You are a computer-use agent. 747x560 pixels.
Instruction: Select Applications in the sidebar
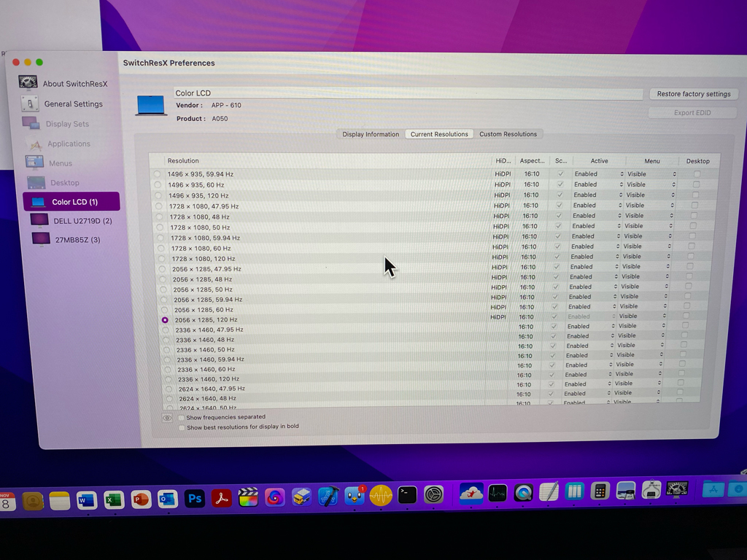coord(58,144)
